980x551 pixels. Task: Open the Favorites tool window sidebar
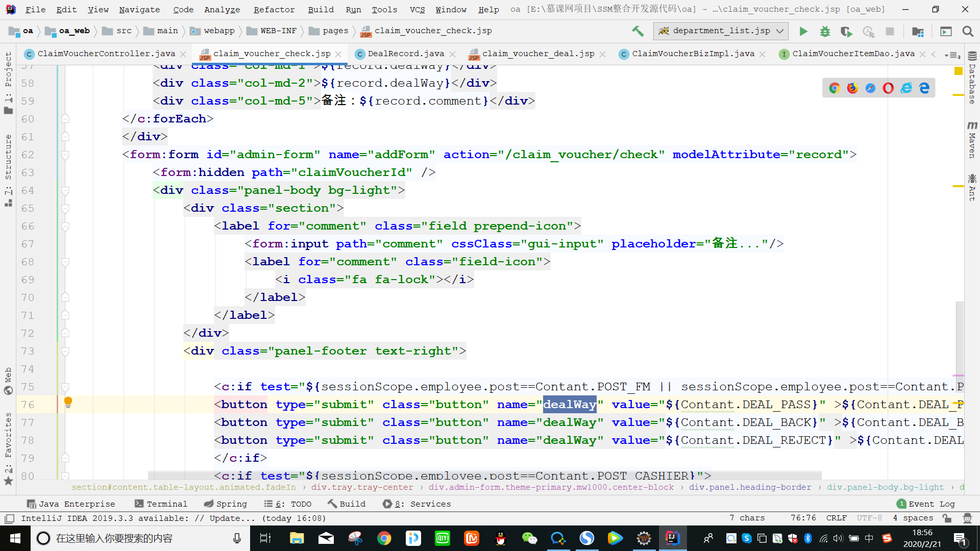pos(8,449)
